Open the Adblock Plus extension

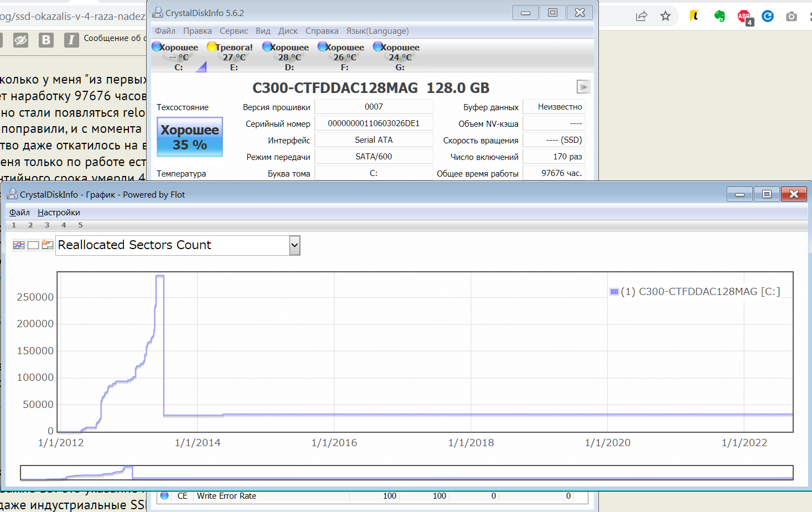pos(744,17)
